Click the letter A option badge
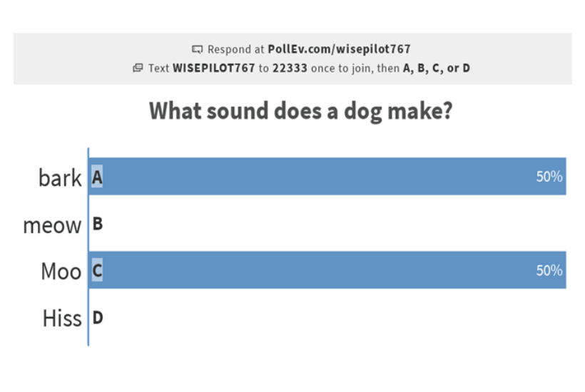The width and height of the screenshot is (585, 392). coord(97,177)
